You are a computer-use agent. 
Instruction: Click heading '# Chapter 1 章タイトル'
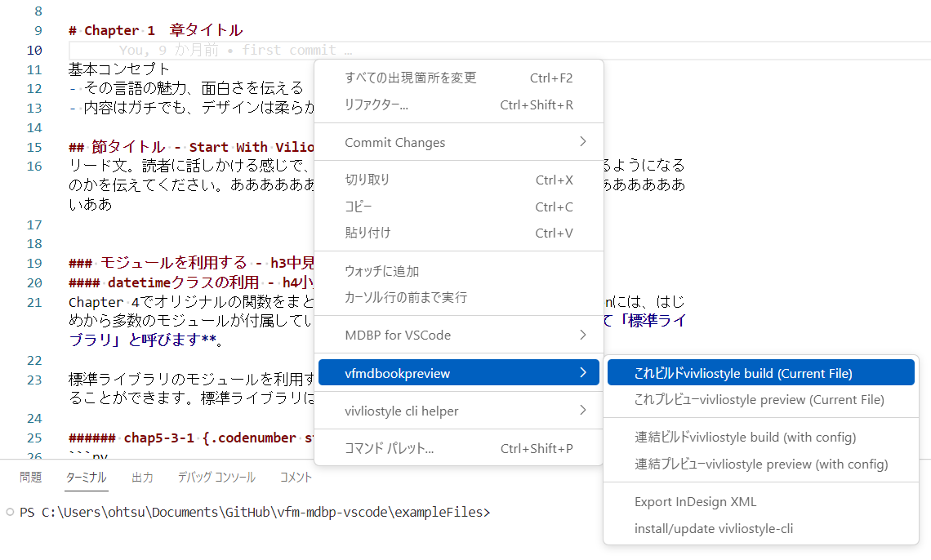click(155, 30)
